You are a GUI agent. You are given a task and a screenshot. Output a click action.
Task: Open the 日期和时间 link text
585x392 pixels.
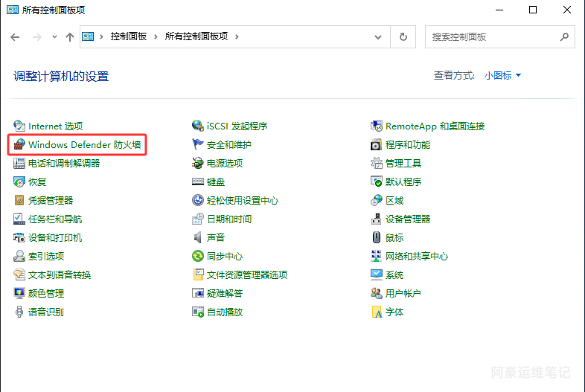[x=229, y=219]
